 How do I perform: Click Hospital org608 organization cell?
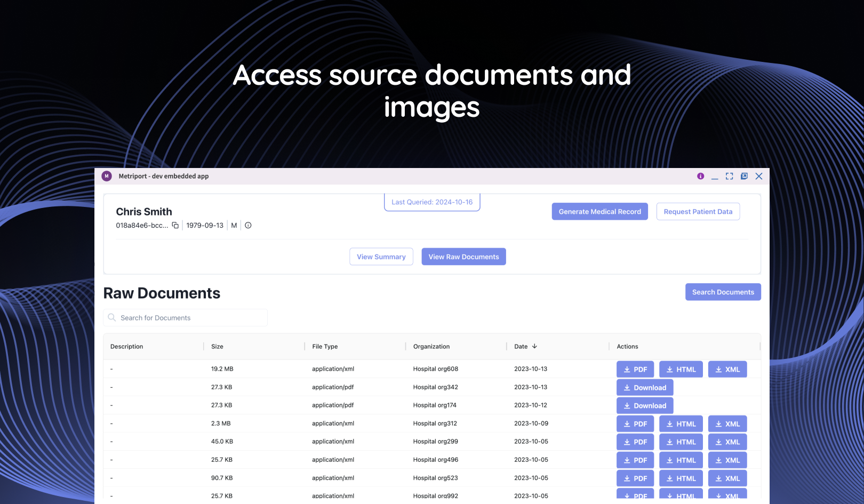[x=436, y=369]
